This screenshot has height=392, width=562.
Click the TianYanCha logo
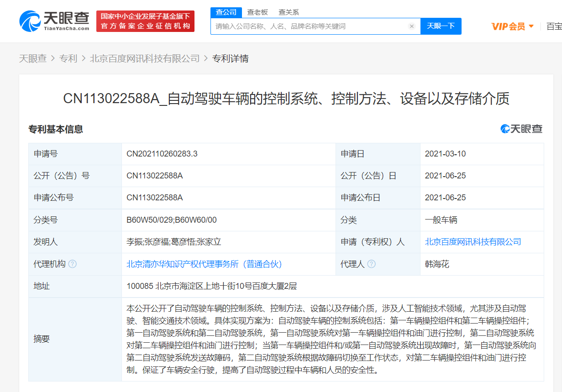[54, 21]
